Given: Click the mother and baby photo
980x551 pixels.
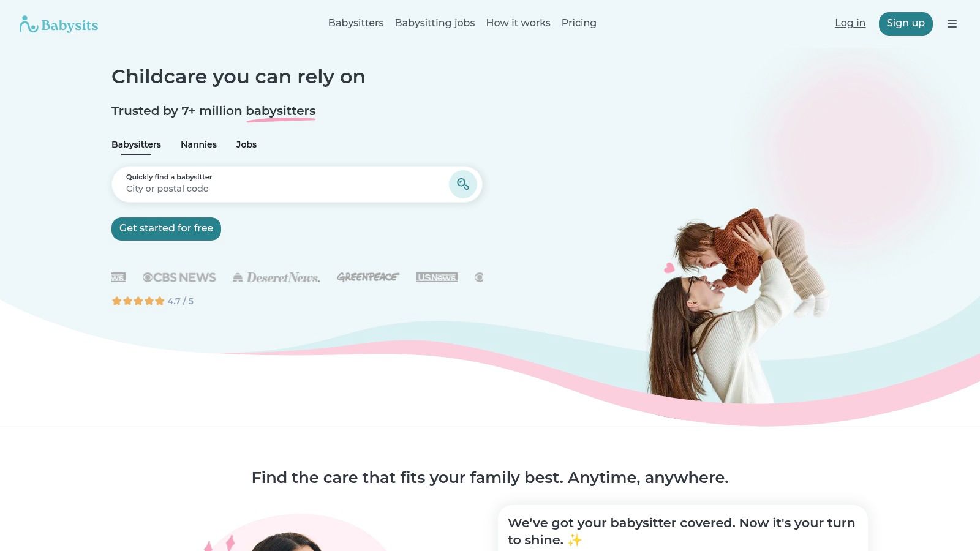Looking at the screenshot, I should [738, 306].
